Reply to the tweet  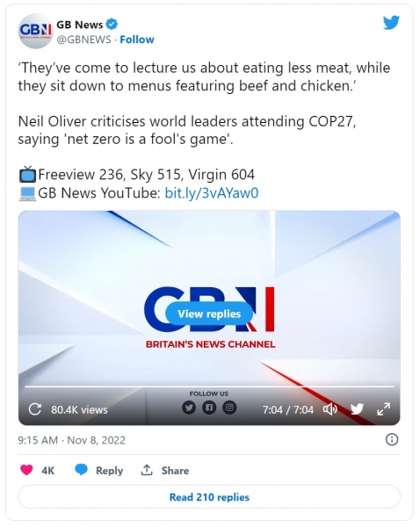[x=98, y=470]
